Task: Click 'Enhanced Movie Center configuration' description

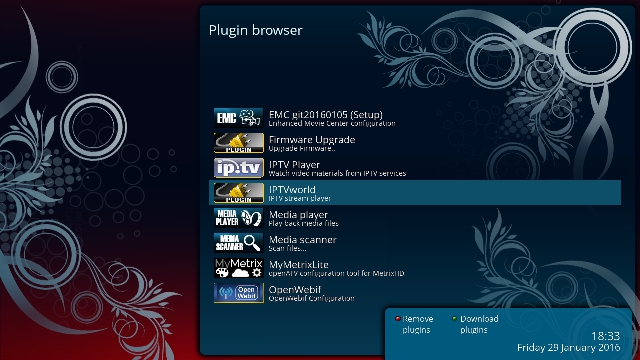Action: click(331, 123)
